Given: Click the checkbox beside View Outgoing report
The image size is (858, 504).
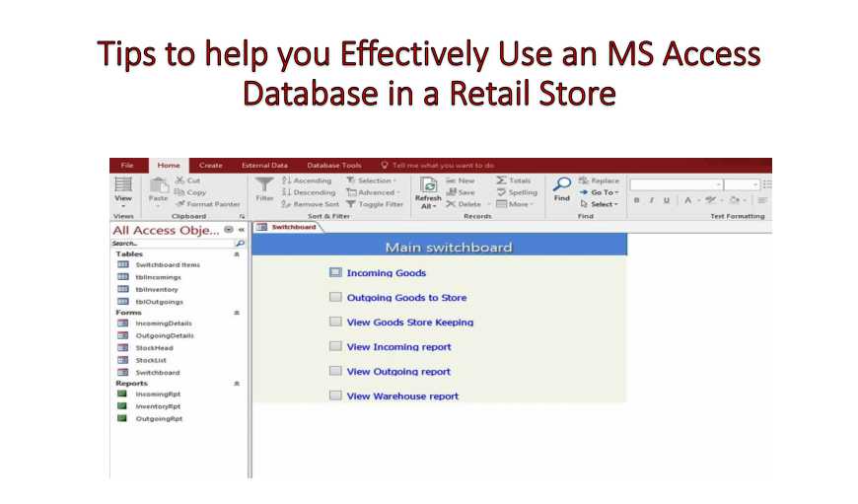Looking at the screenshot, I should point(335,371).
